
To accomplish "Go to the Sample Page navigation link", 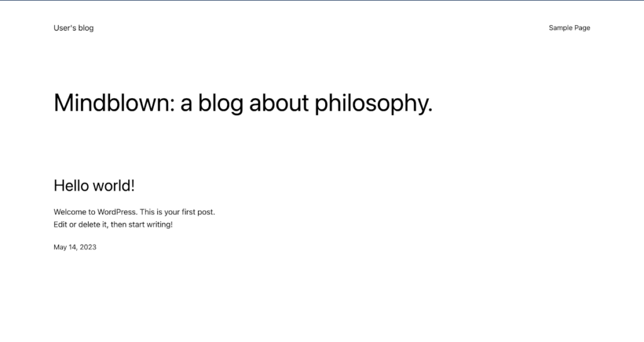I will [569, 28].
